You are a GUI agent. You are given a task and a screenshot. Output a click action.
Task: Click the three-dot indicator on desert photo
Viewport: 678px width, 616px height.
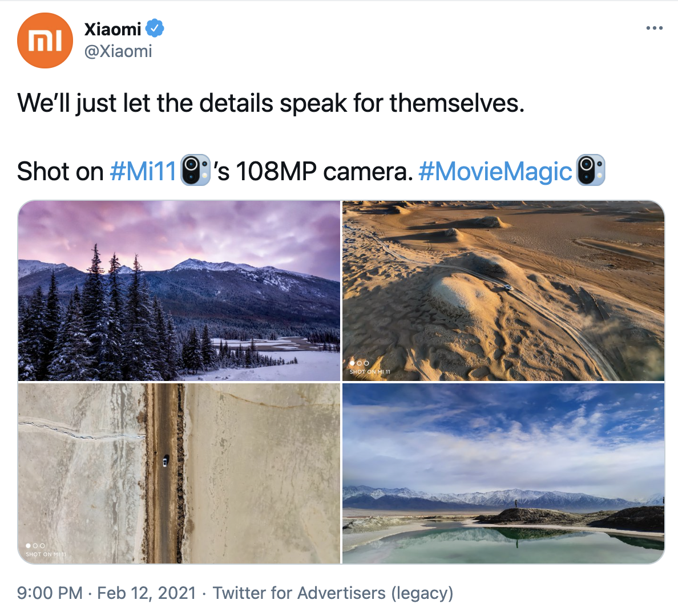pyautogui.click(x=360, y=363)
